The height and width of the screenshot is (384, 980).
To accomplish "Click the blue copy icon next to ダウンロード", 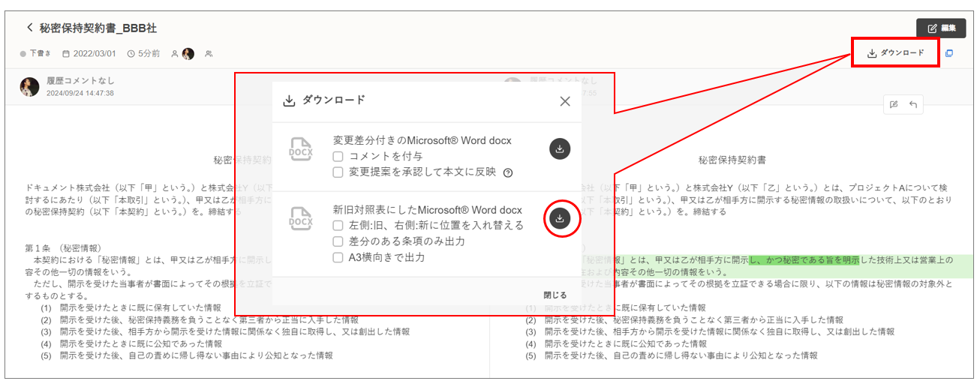I will [949, 53].
